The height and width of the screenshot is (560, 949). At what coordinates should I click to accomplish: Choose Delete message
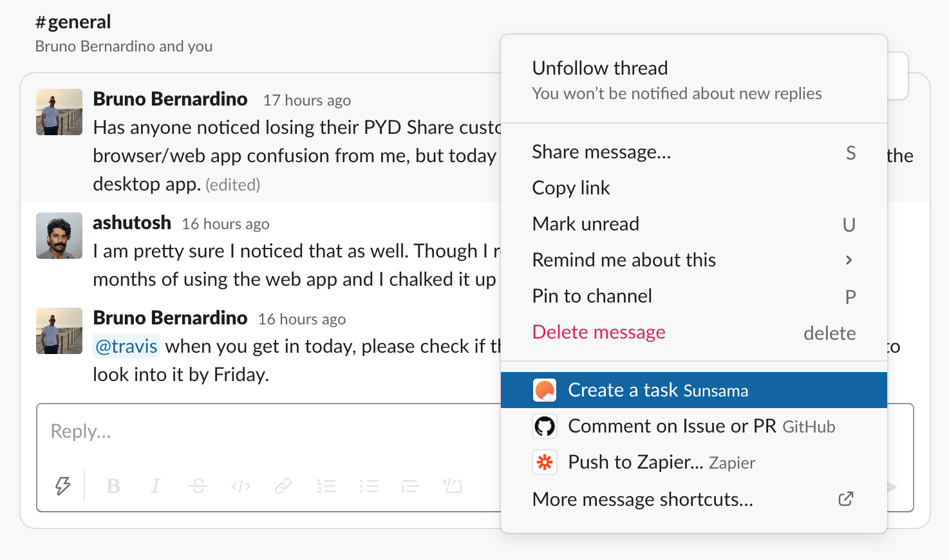(x=598, y=332)
